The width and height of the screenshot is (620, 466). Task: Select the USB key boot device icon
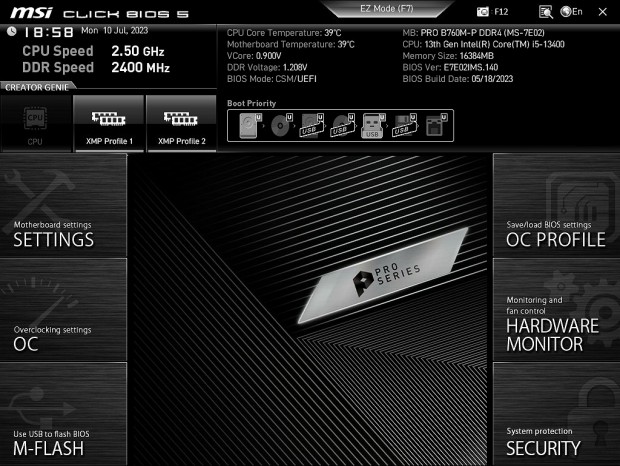click(x=372, y=125)
